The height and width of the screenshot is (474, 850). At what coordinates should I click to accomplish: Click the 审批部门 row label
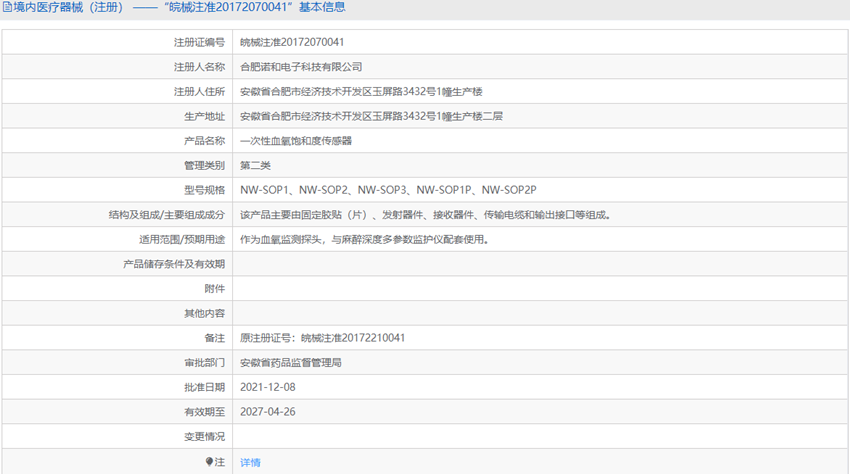pos(204,363)
